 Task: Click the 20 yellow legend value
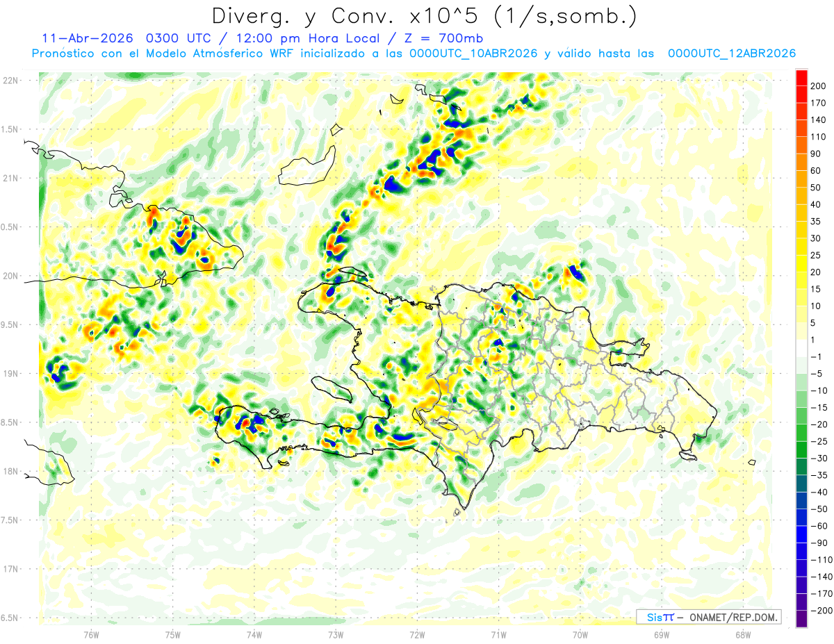816,272
